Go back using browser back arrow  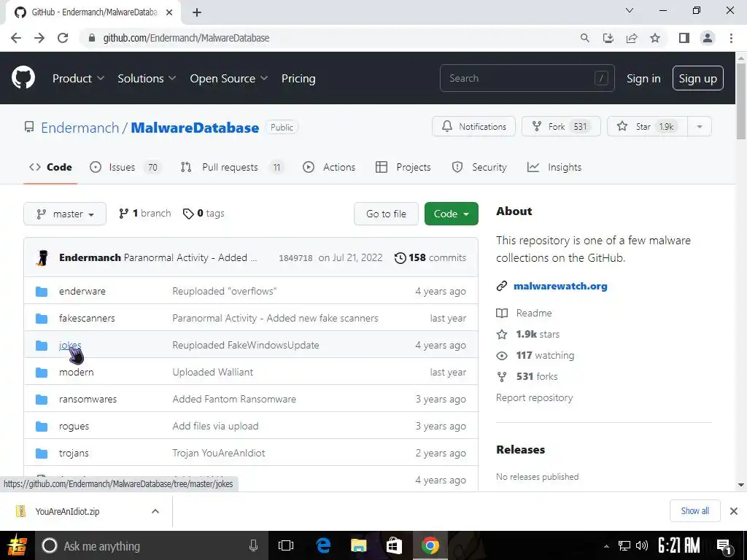pos(16,38)
